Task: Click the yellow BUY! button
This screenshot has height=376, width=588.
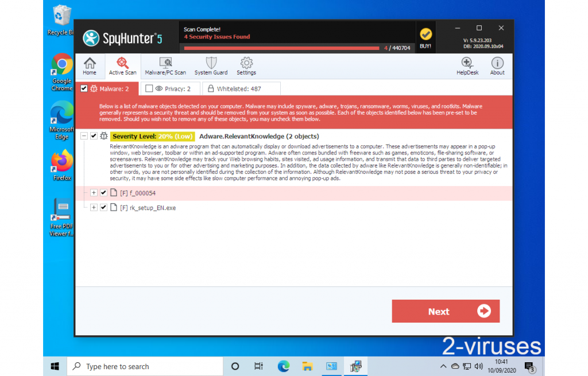Action: coord(425,36)
